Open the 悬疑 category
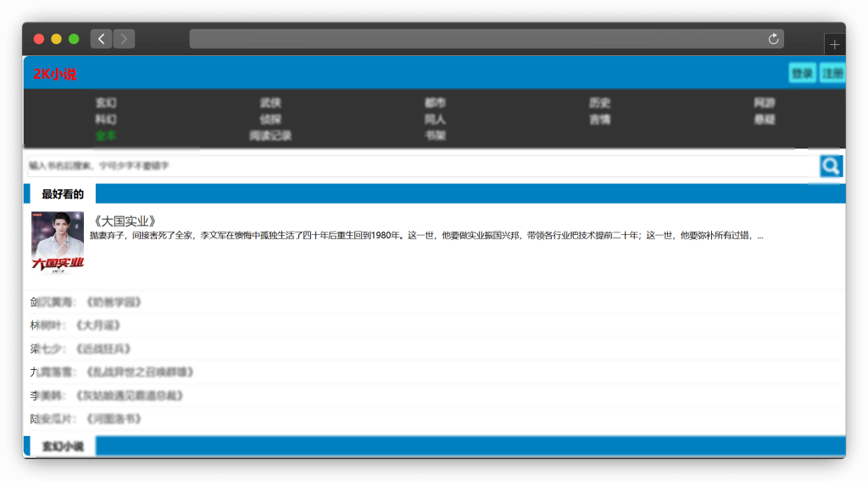868x481 pixels. [x=765, y=119]
